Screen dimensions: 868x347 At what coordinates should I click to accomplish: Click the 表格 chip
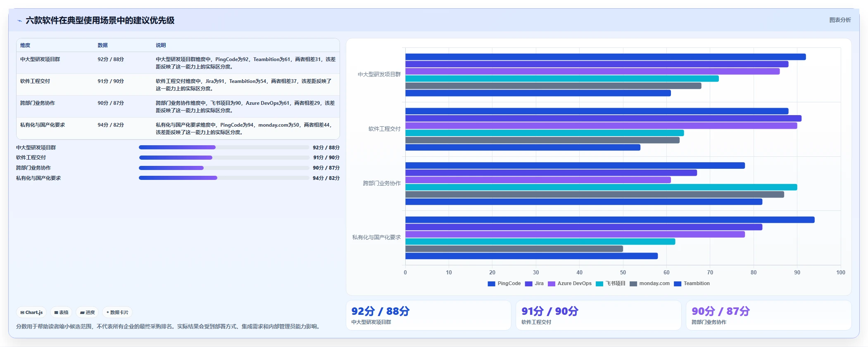[61, 312]
